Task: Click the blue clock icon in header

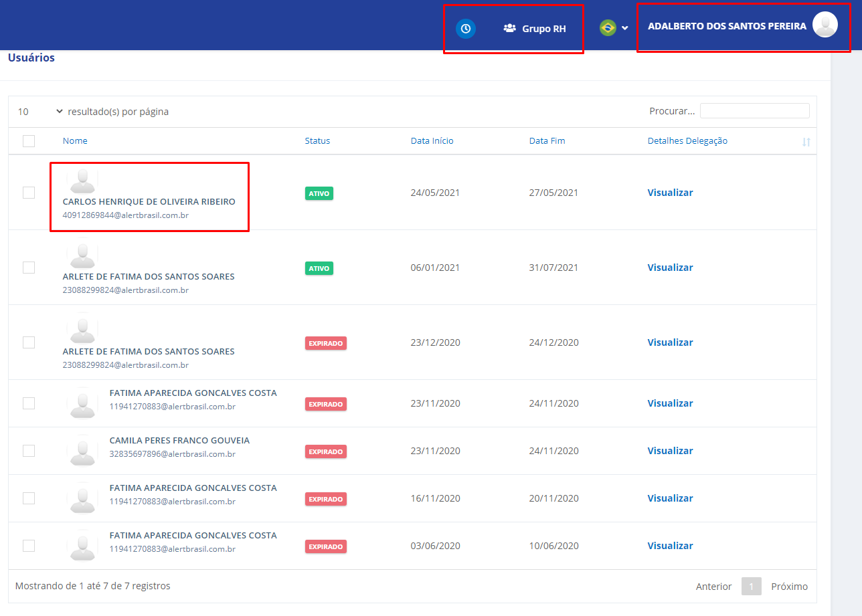Action: tap(466, 29)
